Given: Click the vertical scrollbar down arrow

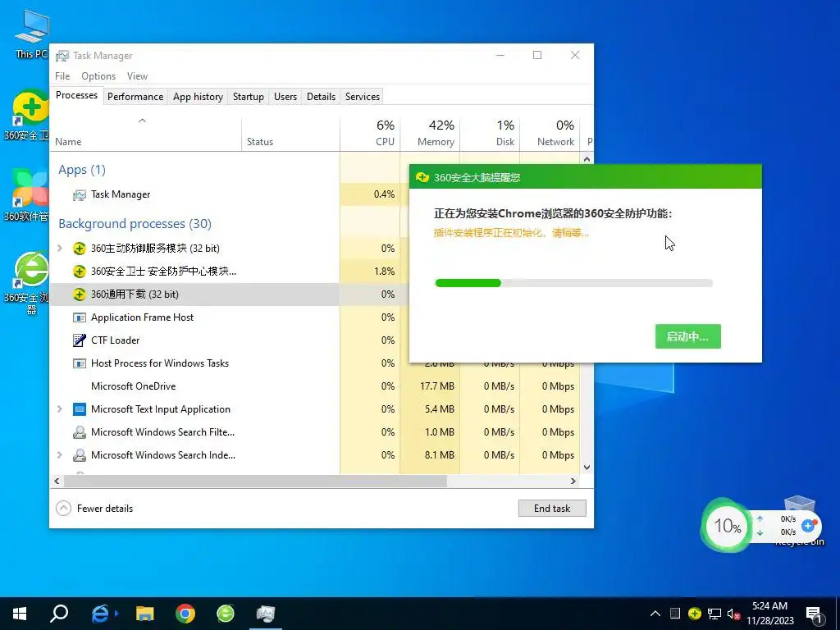Looking at the screenshot, I should point(587,467).
